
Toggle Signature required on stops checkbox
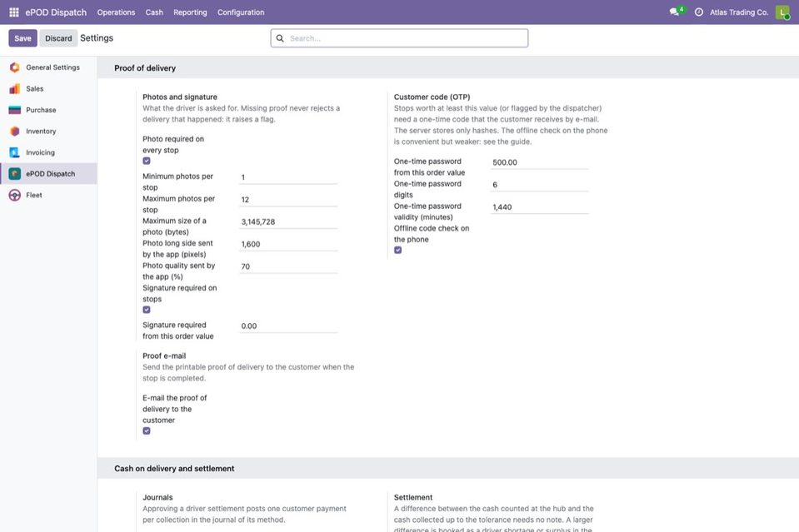click(x=147, y=310)
